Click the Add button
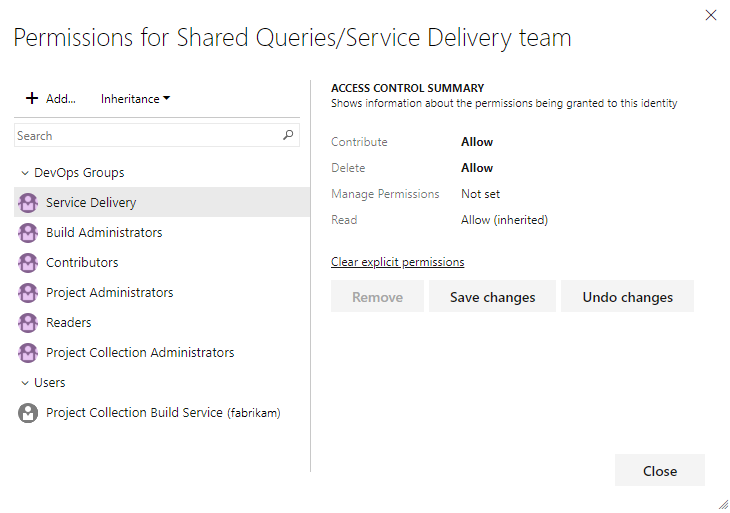The width and height of the screenshot is (730, 513). point(50,99)
